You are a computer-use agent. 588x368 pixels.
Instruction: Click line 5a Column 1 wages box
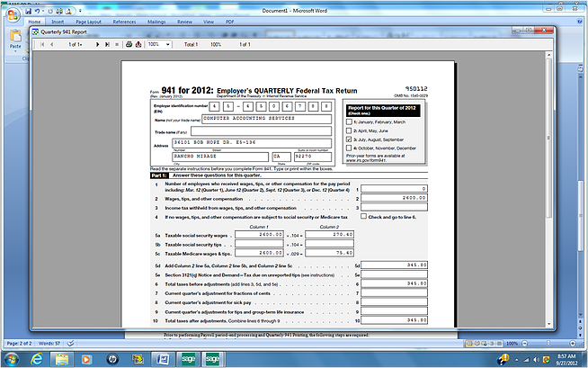(x=259, y=235)
